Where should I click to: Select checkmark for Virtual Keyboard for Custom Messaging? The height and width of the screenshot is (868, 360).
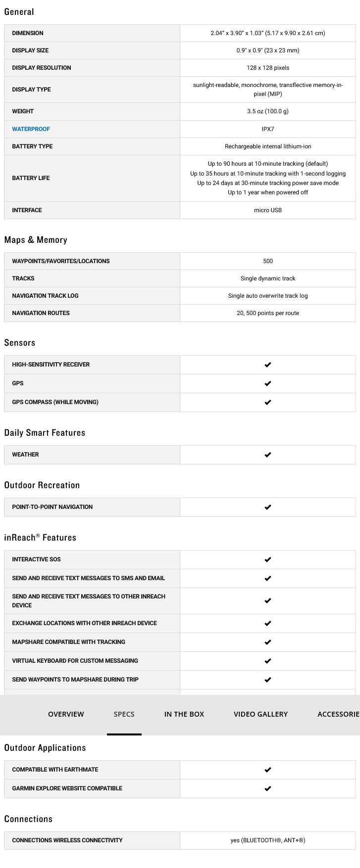[268, 661]
